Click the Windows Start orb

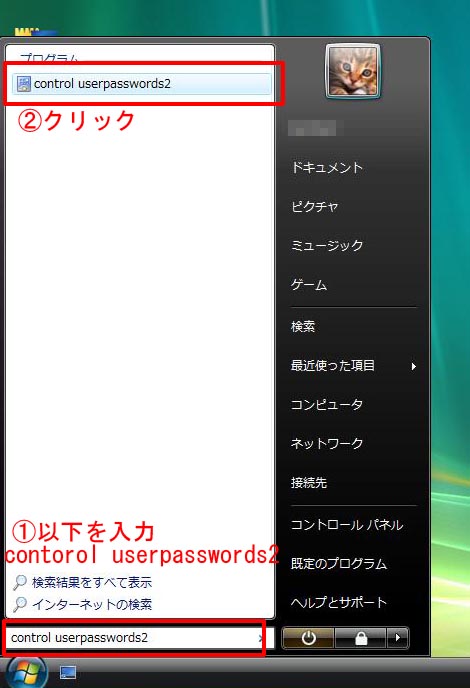click(x=26, y=673)
